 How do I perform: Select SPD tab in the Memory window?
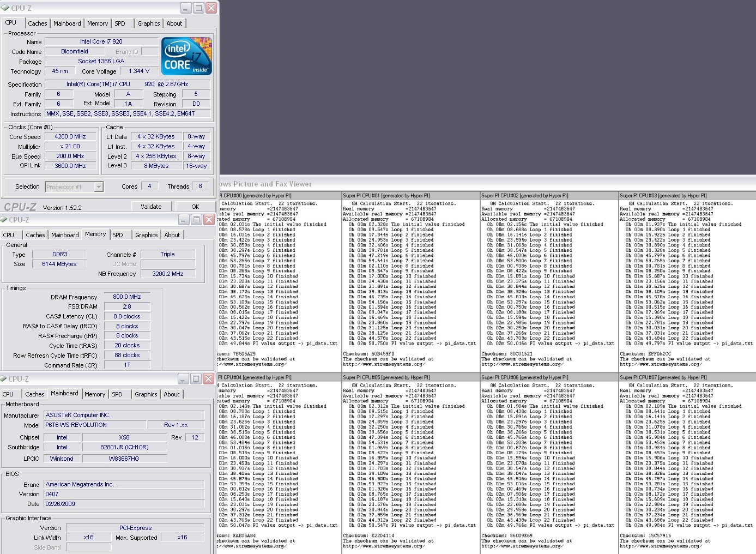(x=118, y=235)
